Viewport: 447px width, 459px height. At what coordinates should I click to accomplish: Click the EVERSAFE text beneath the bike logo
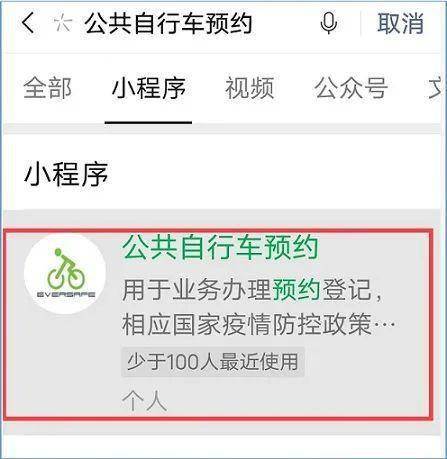(66, 295)
